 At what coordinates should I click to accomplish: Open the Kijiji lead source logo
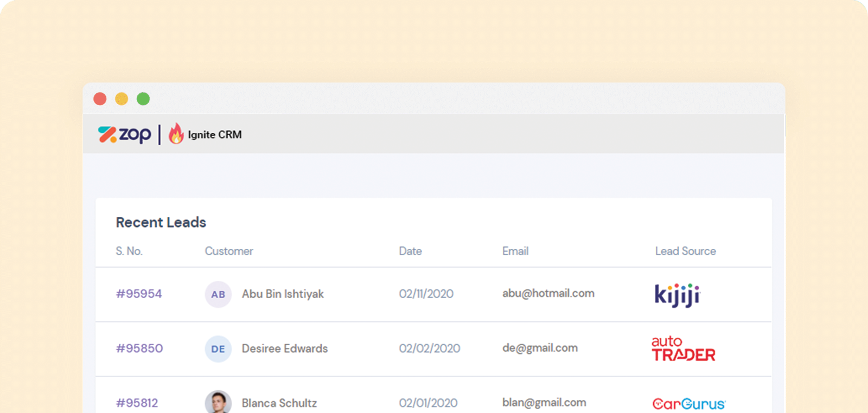(678, 295)
